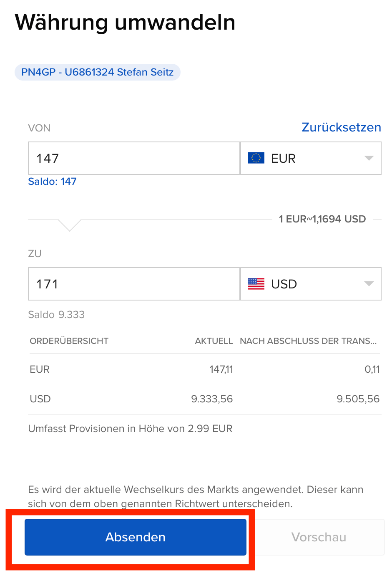Click the Vorschau button

319,537
